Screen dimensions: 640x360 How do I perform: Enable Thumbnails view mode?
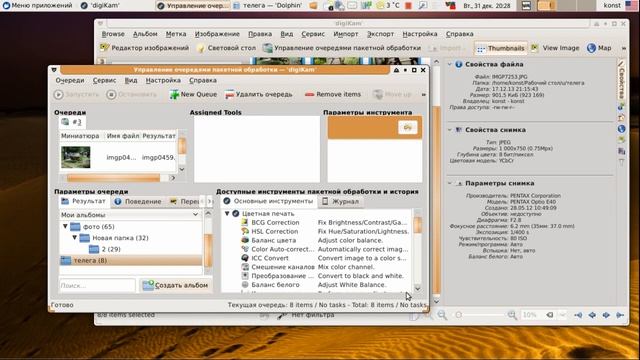(x=501, y=48)
